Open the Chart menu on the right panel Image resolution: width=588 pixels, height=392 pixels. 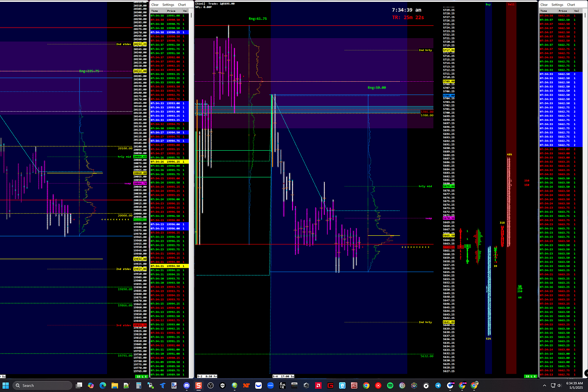click(571, 5)
